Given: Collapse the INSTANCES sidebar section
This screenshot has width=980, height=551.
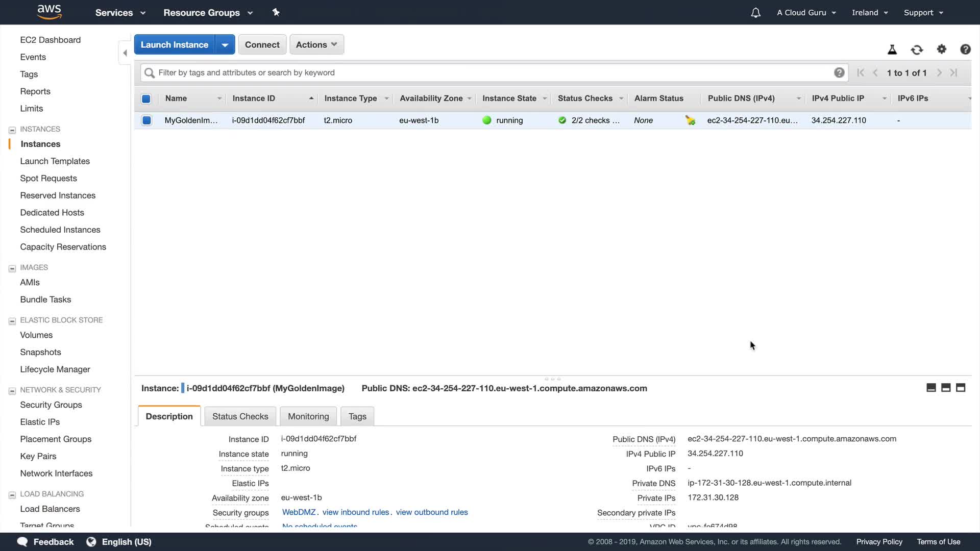Looking at the screenshot, I should tap(12, 130).
